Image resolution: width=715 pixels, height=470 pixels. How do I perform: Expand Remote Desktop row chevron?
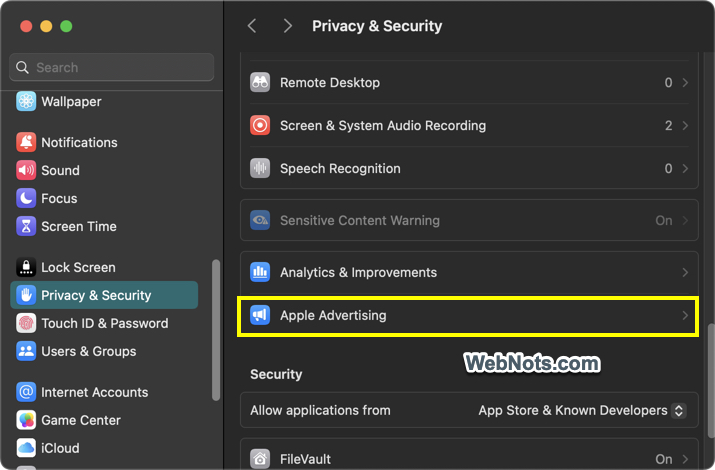685,83
